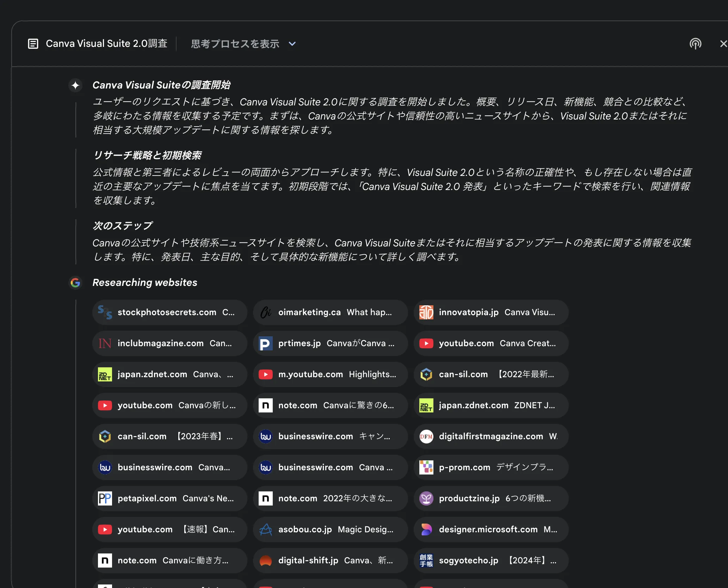Open p-prom.com デザインプラ source
The height and width of the screenshot is (588, 728).
491,467
